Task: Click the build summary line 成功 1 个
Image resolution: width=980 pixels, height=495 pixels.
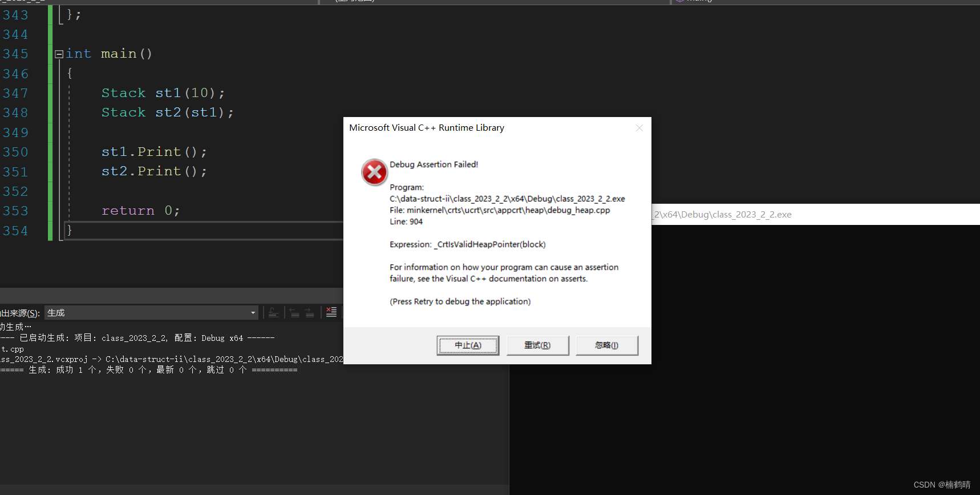Action: tap(148, 370)
